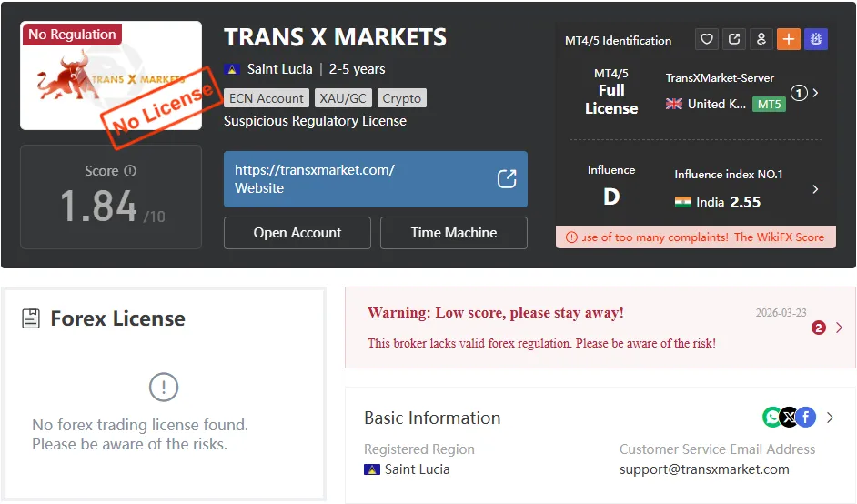Viewport: 857px width, 504px height.
Task: Click the United Kingdom flag icon
Action: pyautogui.click(x=674, y=104)
